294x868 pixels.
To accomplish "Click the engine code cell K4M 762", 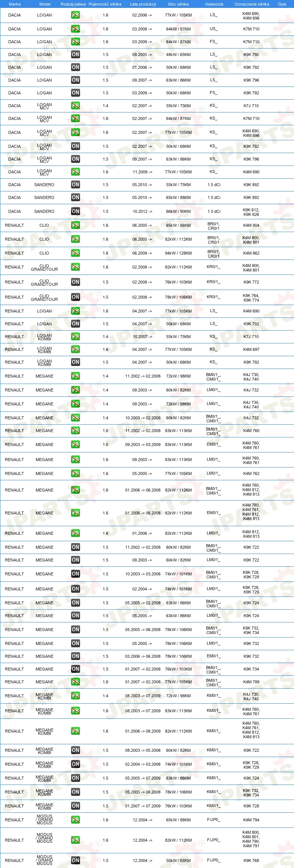I will point(251,473).
